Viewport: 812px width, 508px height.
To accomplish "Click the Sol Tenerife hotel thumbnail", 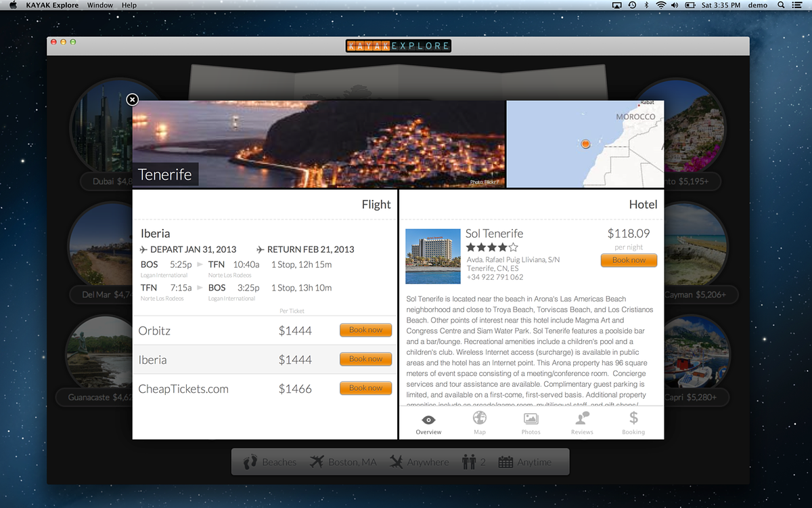I will [432, 256].
